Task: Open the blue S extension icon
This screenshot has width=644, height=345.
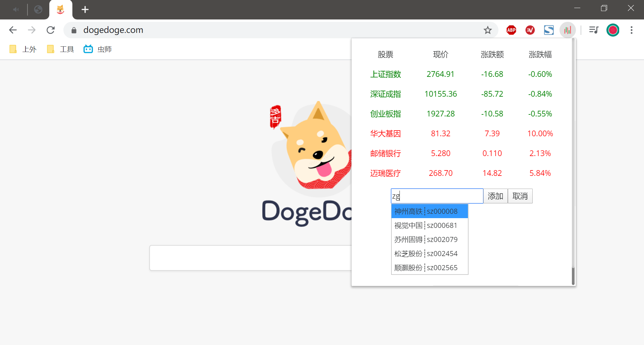Action: coord(549,30)
